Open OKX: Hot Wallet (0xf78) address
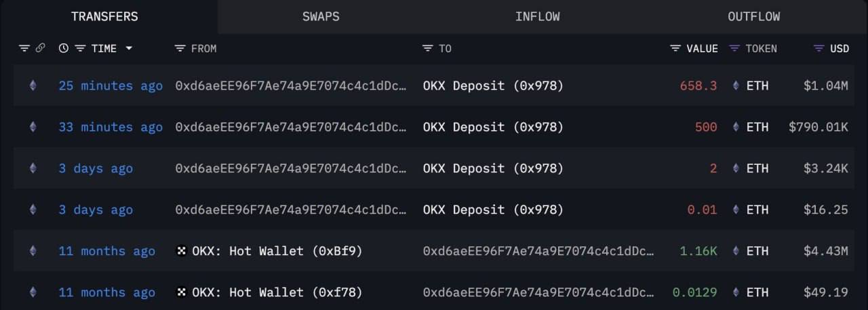The width and height of the screenshot is (868, 310). tap(277, 292)
